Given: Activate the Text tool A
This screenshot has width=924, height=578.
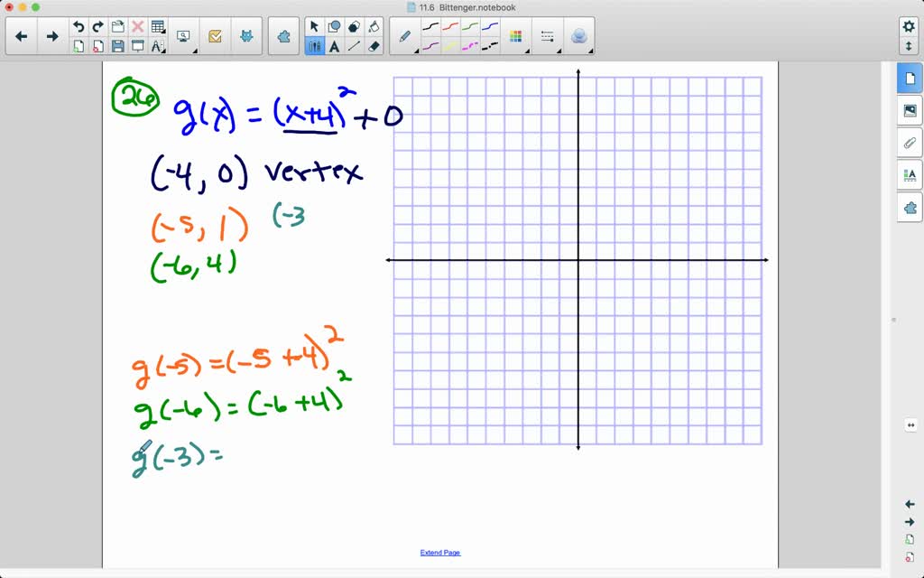Looking at the screenshot, I should pos(335,46).
